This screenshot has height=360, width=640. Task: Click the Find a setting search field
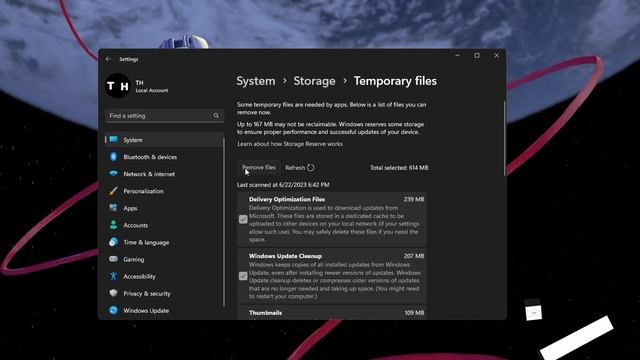(x=164, y=116)
